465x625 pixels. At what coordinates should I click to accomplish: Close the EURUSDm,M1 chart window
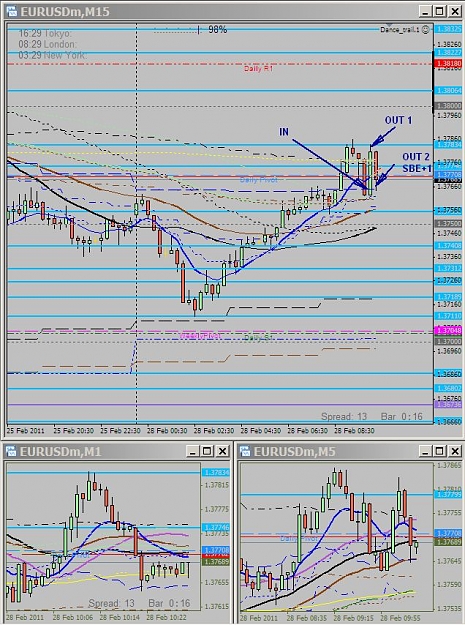[222, 451]
